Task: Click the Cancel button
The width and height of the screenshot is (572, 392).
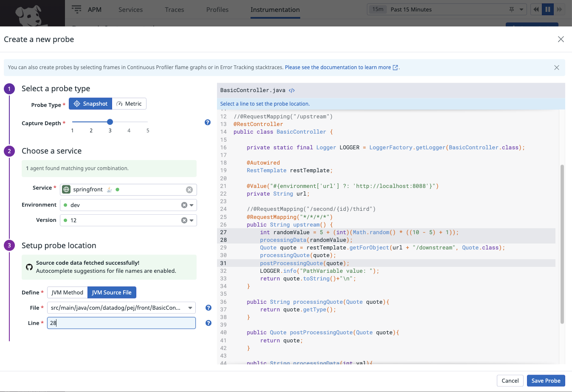Action: point(510,381)
